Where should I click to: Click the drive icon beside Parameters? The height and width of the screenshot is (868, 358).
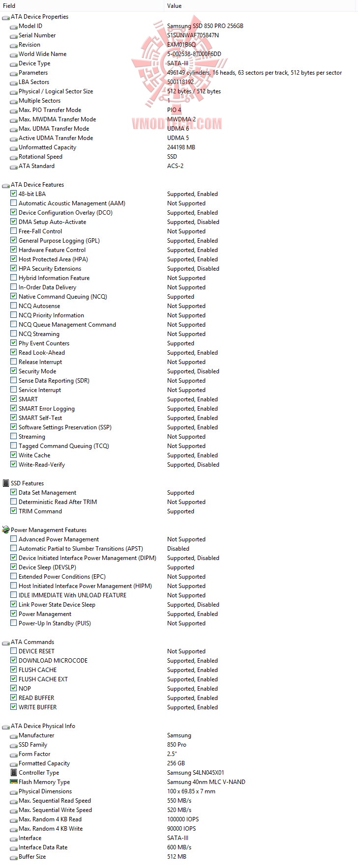(14, 73)
